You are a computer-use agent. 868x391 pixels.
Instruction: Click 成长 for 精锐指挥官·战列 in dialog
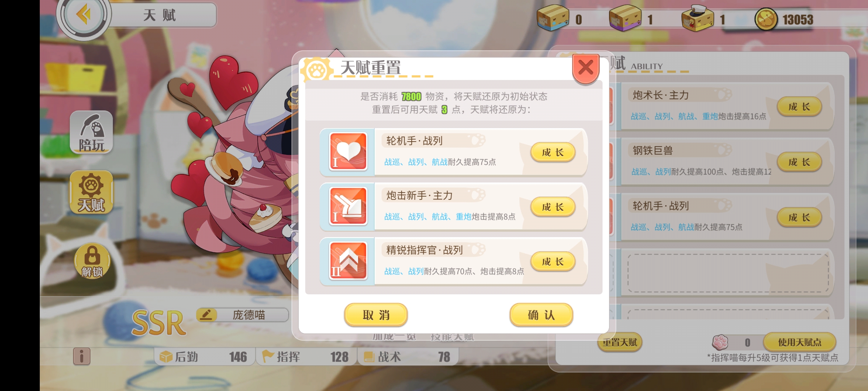pos(553,262)
